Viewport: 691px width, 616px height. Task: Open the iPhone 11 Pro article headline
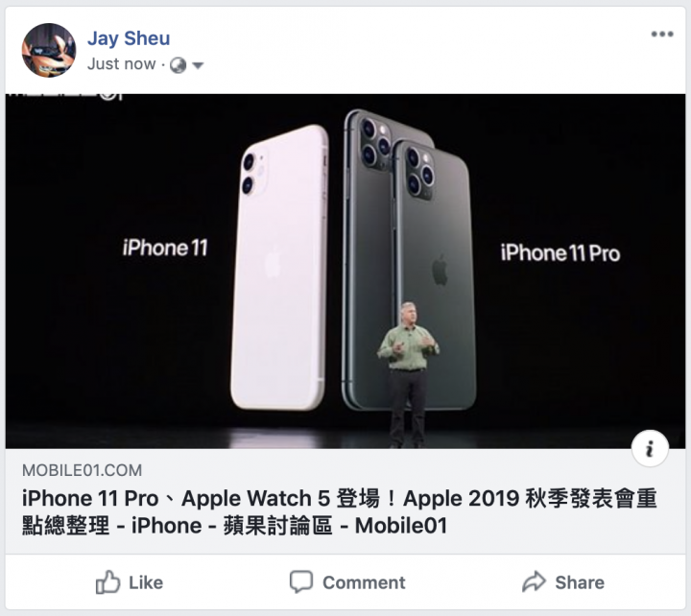point(340,511)
